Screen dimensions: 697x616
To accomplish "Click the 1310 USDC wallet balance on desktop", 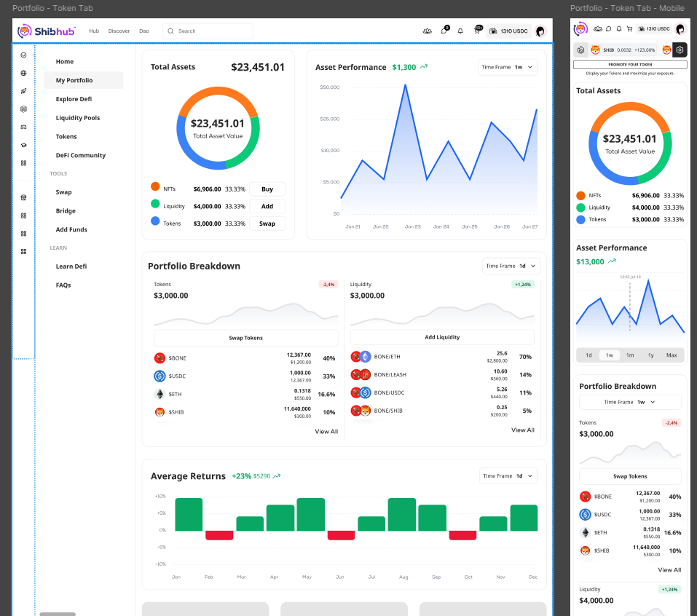I will (509, 31).
